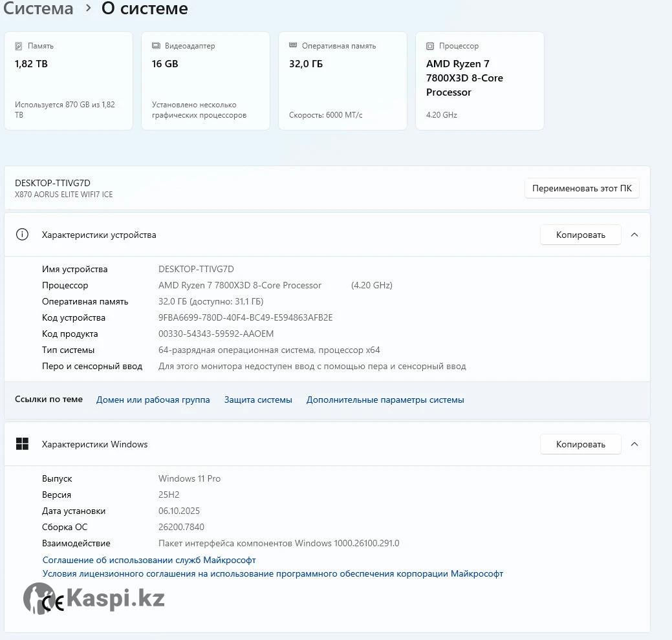Open Дополнительные параметры системы link
The height and width of the screenshot is (640, 672).
tap(385, 400)
